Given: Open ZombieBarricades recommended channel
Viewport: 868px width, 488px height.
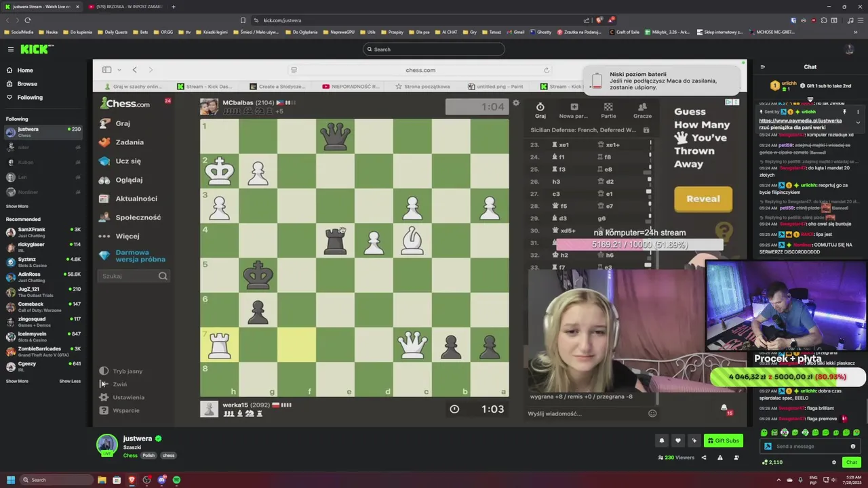Looking at the screenshot, I should point(42,351).
